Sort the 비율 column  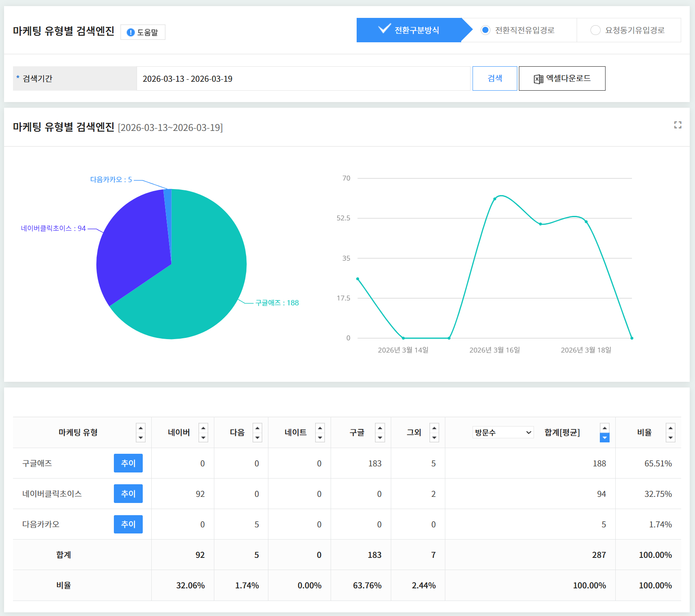[x=670, y=433]
